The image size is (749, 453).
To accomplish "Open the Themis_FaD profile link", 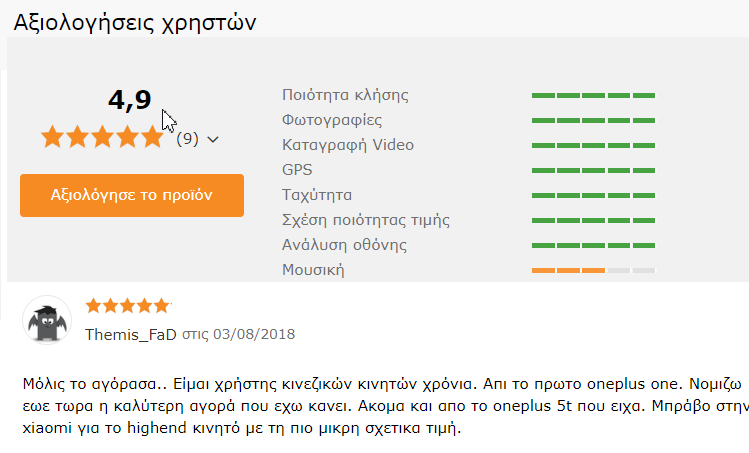I will (x=131, y=334).
